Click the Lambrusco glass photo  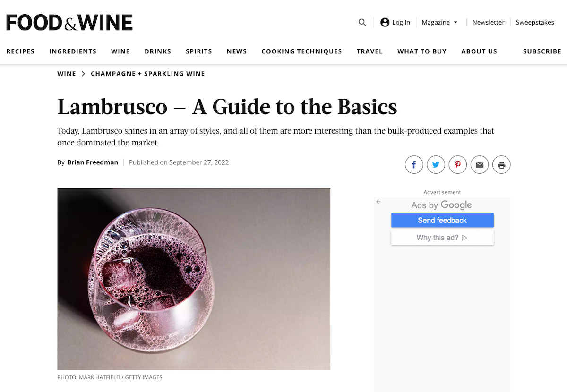pyautogui.click(x=194, y=279)
